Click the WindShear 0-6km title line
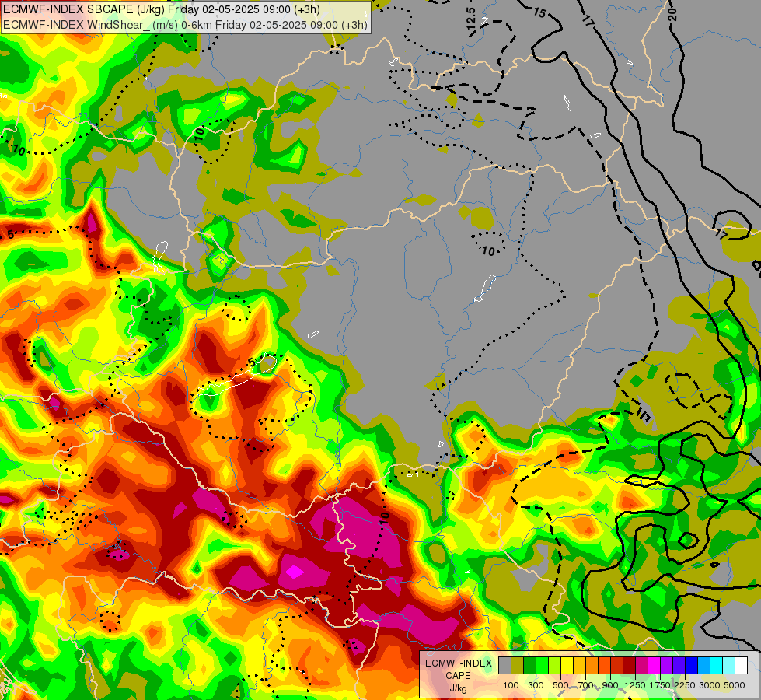Screen dimensions: 761x700 185,25
